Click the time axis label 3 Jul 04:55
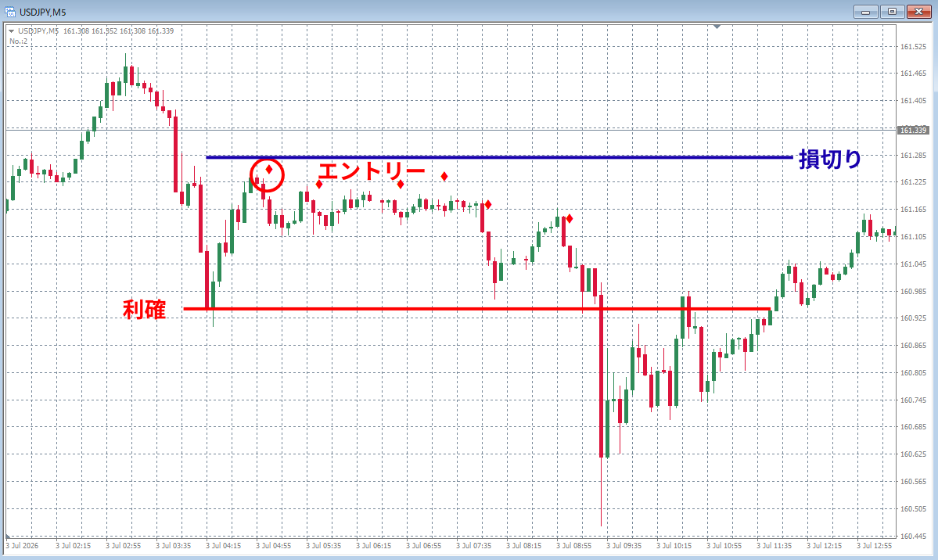 (x=273, y=546)
